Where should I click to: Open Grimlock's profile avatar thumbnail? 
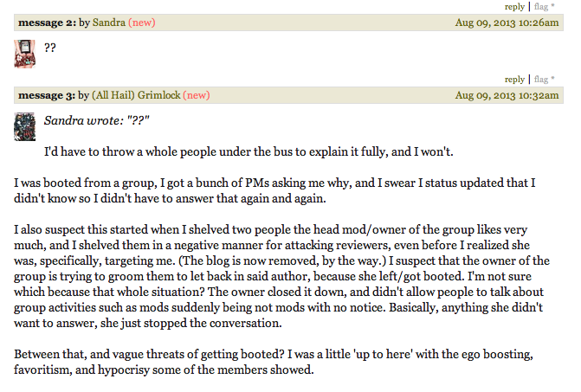click(x=25, y=126)
